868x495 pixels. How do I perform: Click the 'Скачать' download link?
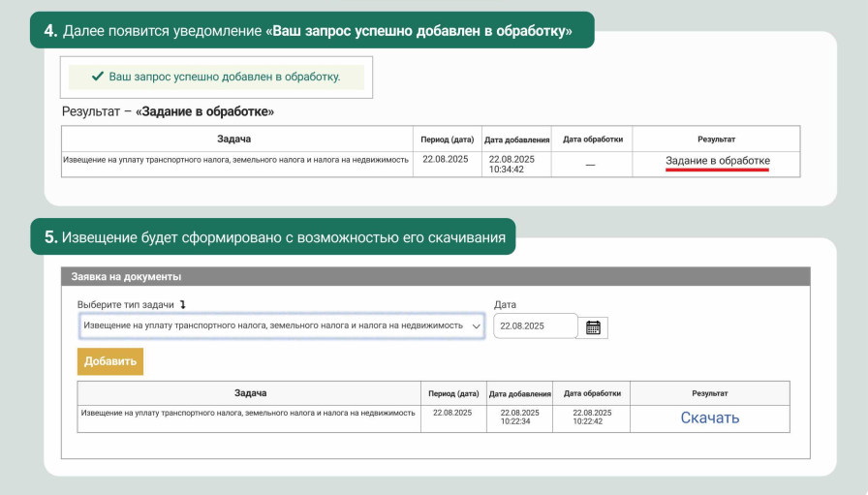coord(709,418)
